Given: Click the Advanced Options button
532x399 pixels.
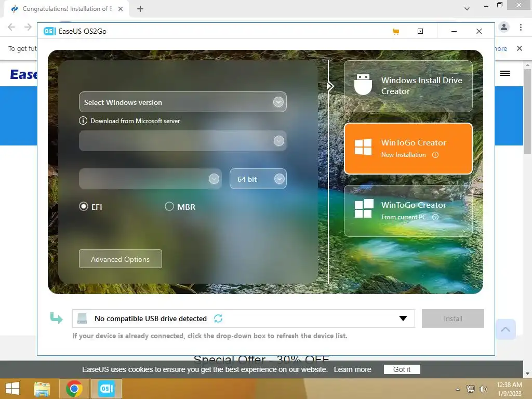Looking at the screenshot, I should click(x=121, y=259).
